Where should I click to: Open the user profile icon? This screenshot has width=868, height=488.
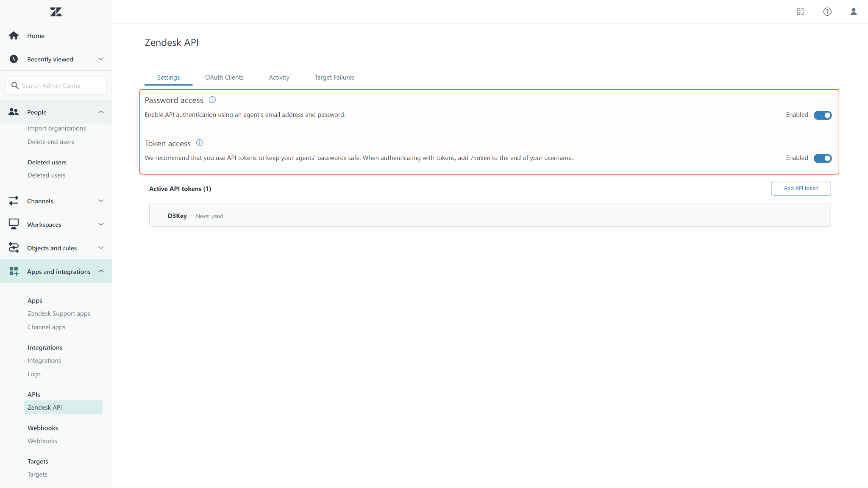854,12
